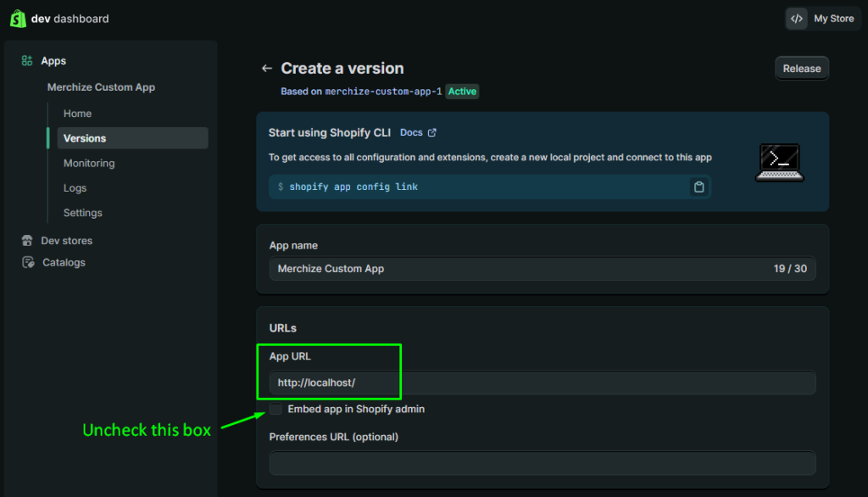
Task: Uncheck Embed app in Shopify admin
Action: [x=275, y=409]
